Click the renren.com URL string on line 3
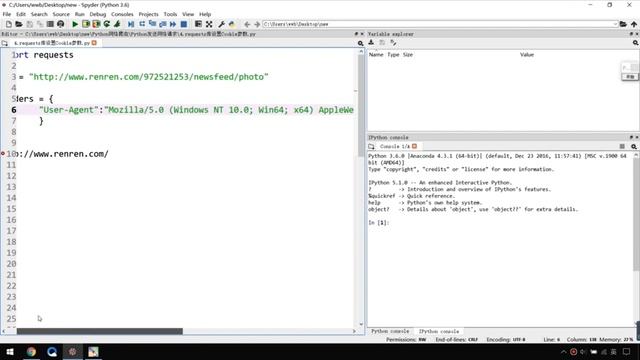This screenshot has height=360, width=640. [x=149, y=77]
